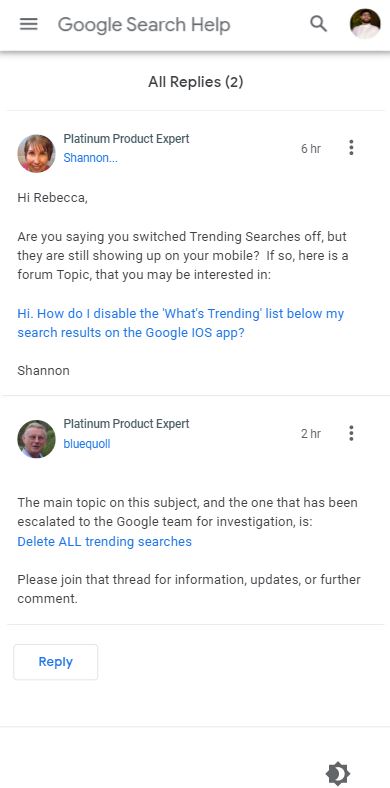The width and height of the screenshot is (390, 788).
Task: Click Platinum Product Expert label above Shannon
Action: 127,139
